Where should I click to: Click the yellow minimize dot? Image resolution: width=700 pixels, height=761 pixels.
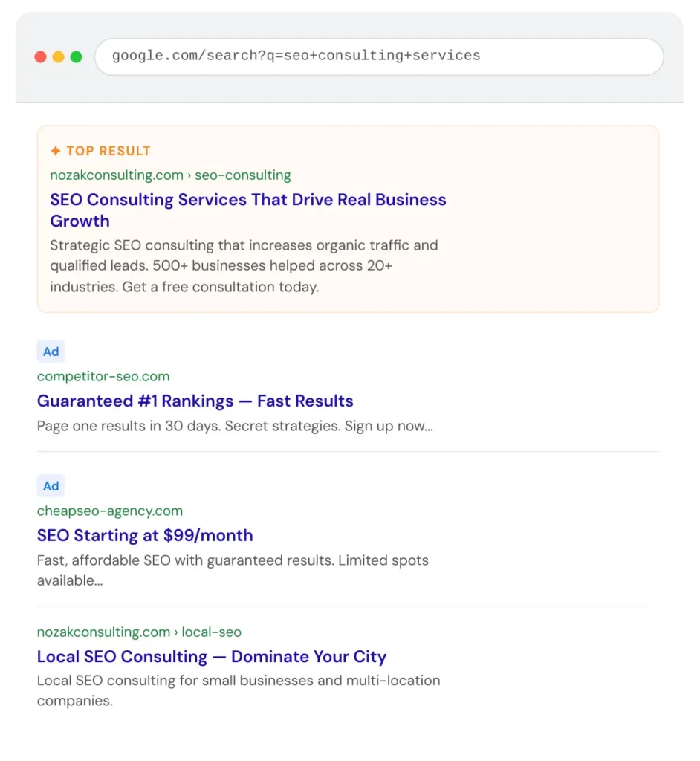tap(58, 56)
